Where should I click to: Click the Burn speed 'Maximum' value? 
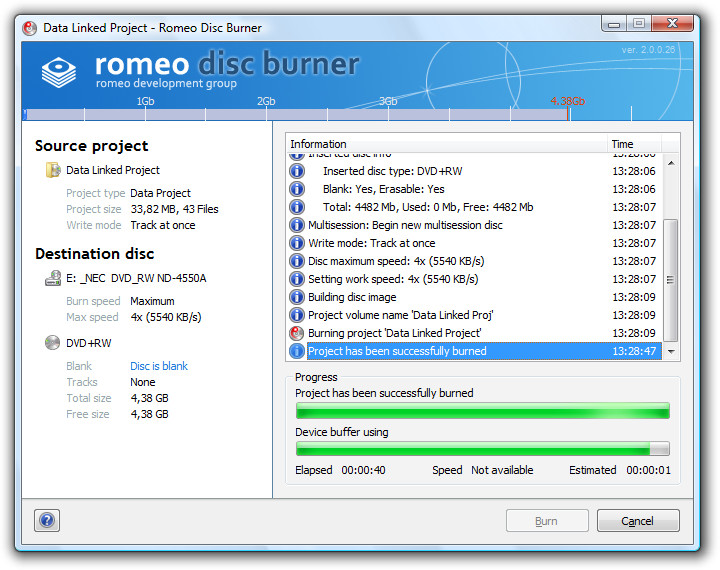pyautogui.click(x=152, y=301)
